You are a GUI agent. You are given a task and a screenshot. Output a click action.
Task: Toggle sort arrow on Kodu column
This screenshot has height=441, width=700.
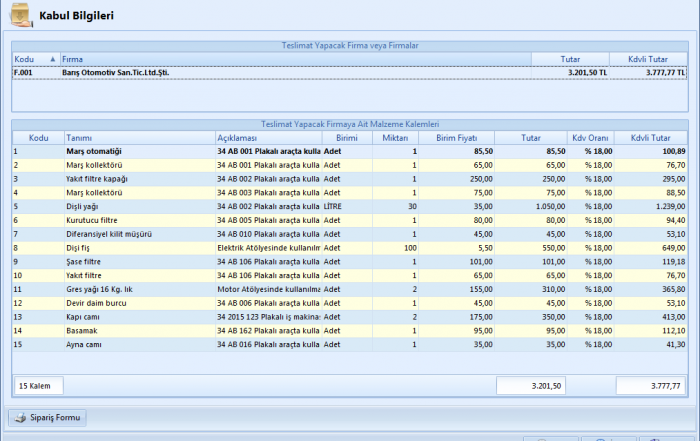pos(53,60)
